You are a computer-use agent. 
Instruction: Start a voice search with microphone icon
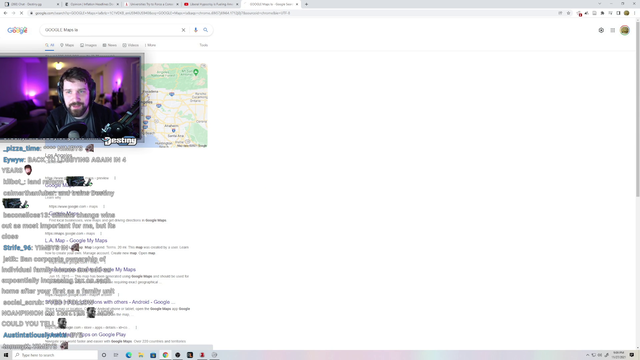196,30
